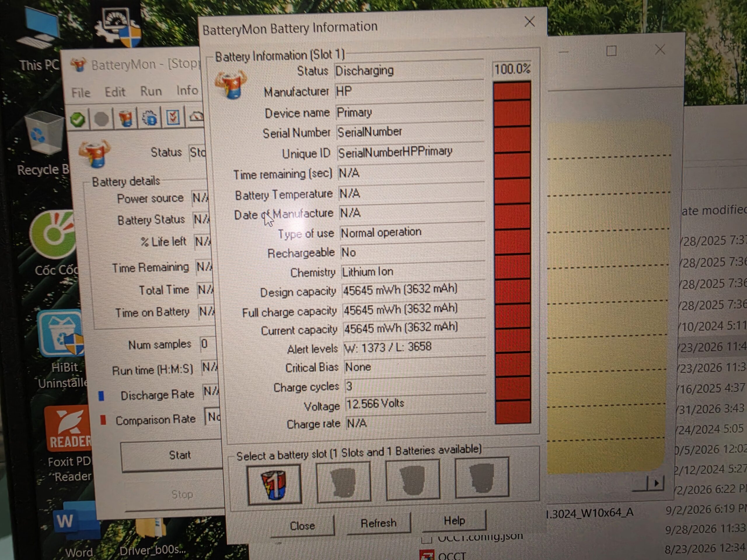Click the Charge cycles value 3

coord(416,386)
